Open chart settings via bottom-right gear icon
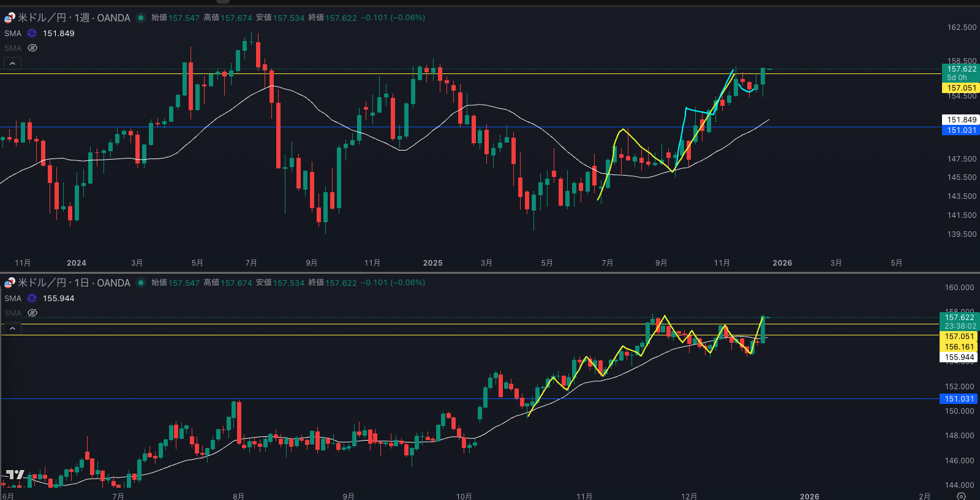Screen dimensions: 980x500 (961, 496)
